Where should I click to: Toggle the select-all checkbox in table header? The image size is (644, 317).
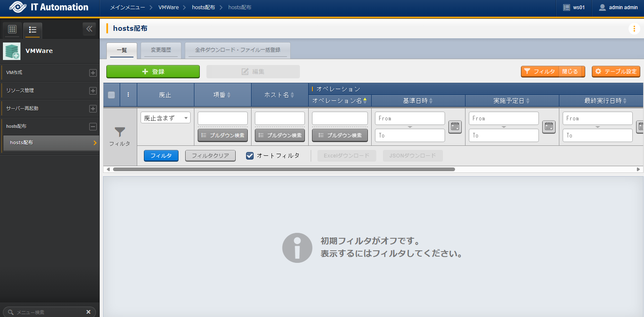coord(111,95)
